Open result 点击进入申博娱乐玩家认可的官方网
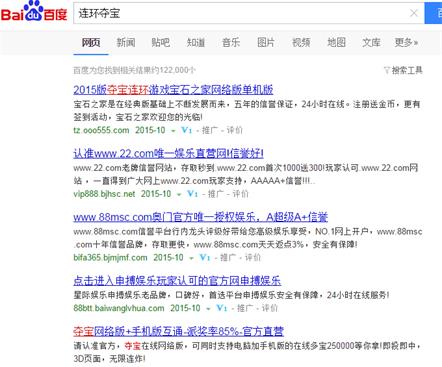Viewport: 442px width, 367px height. coord(177,281)
